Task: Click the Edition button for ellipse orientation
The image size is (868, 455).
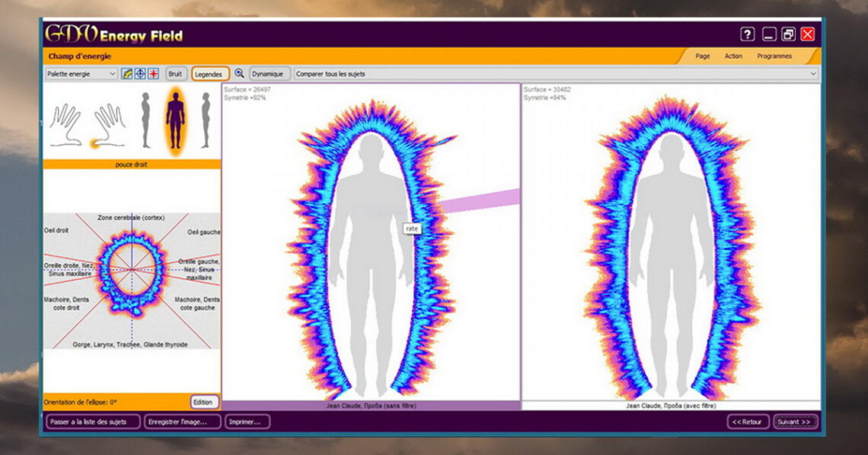Action: point(203,402)
